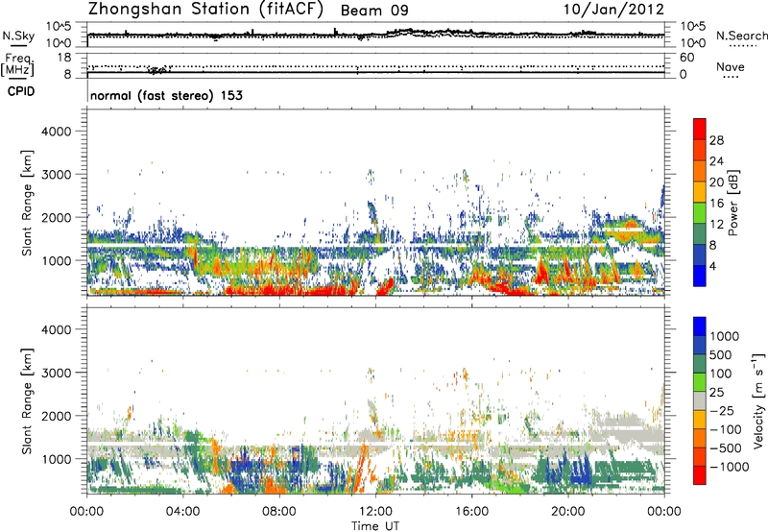This screenshot has height=532, width=768.
Task: Click the grey band of velocity colorbar
Action: 700,400
